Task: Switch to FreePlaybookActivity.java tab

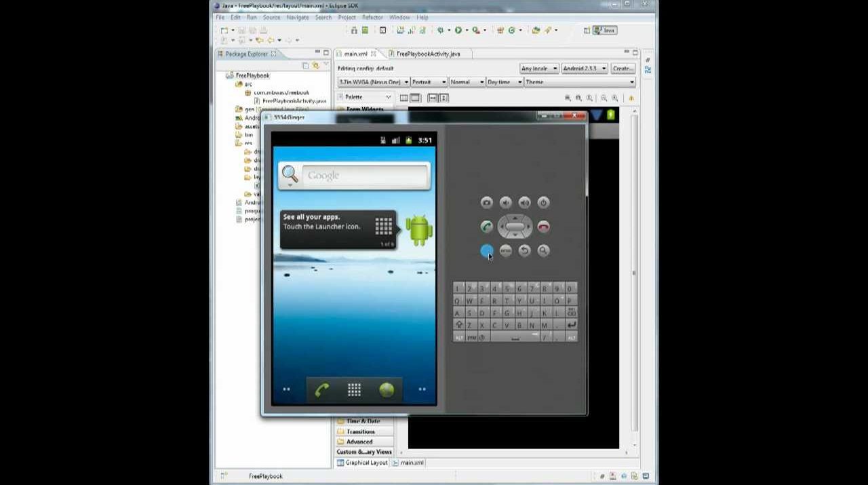Action: click(x=428, y=54)
